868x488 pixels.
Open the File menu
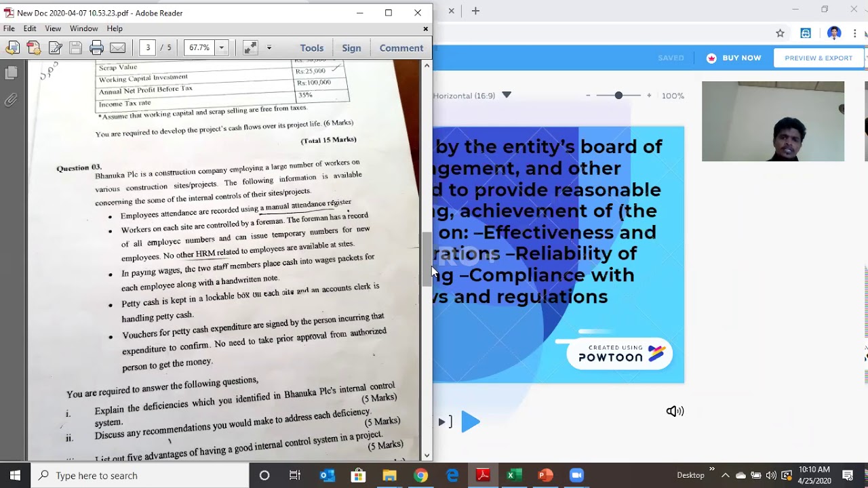[x=9, y=28]
